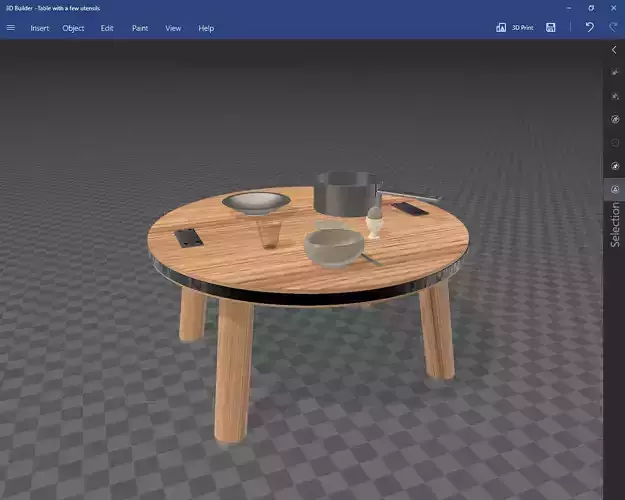
Task: Click the third sidebar icon, circled
Action: (615, 119)
